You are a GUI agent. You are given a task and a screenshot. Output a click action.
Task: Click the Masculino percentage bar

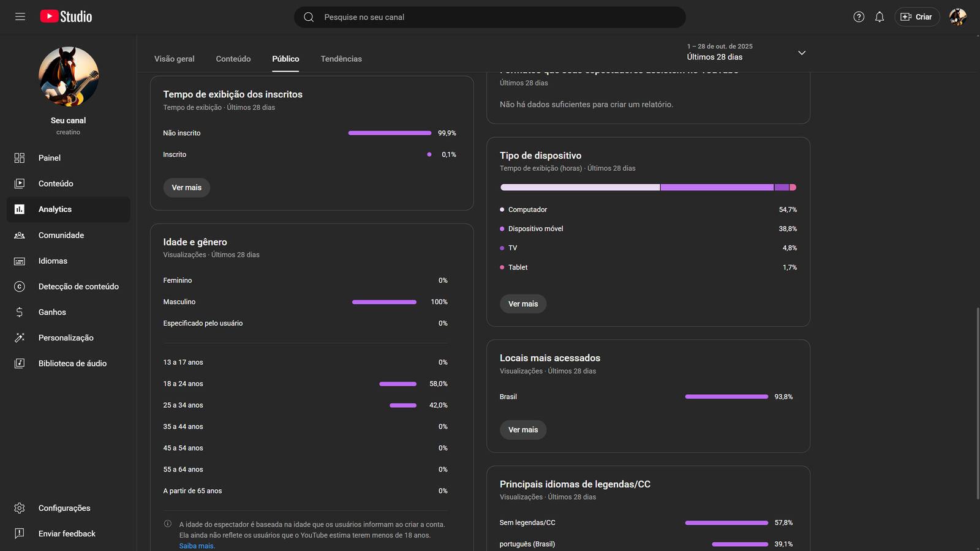coord(384,302)
